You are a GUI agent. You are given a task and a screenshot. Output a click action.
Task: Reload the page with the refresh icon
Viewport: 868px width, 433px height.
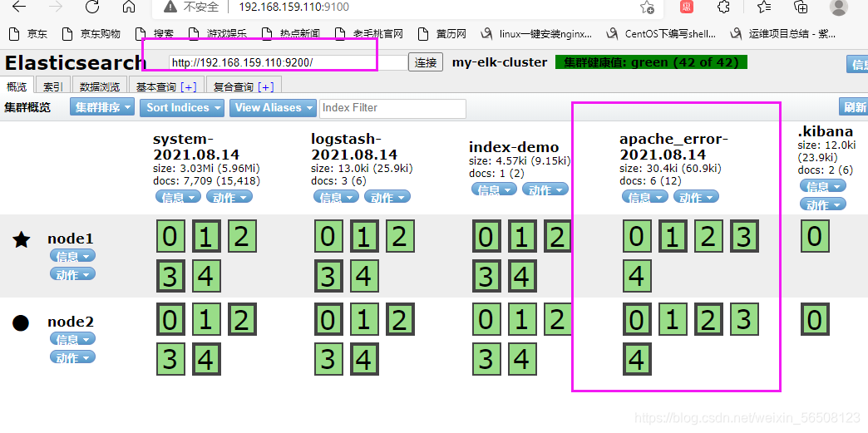point(92,7)
